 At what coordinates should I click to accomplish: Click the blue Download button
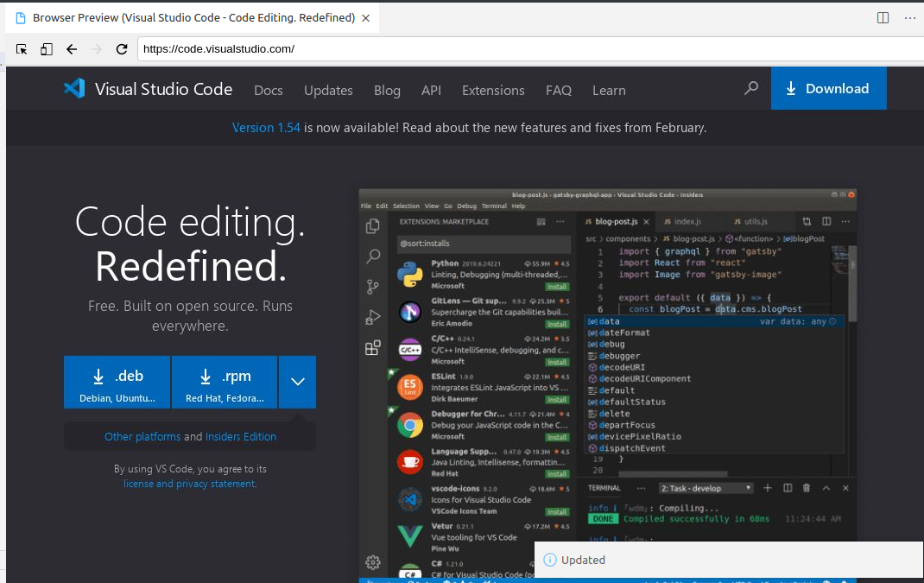(828, 88)
